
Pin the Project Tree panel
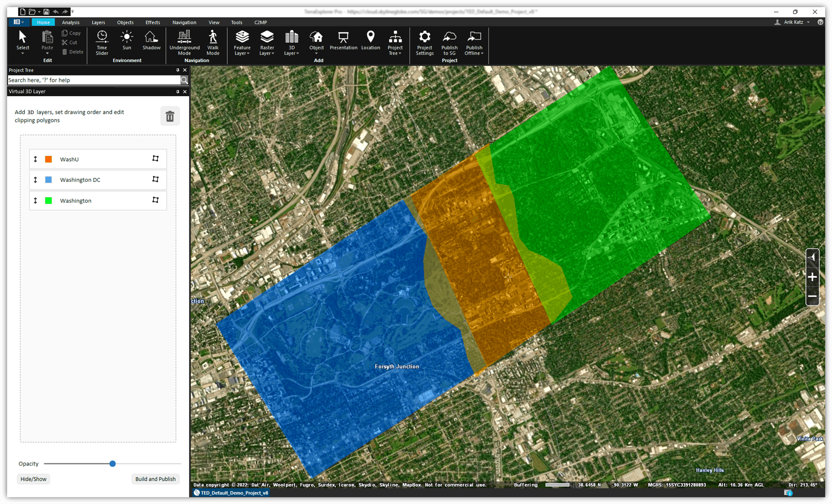coord(178,70)
